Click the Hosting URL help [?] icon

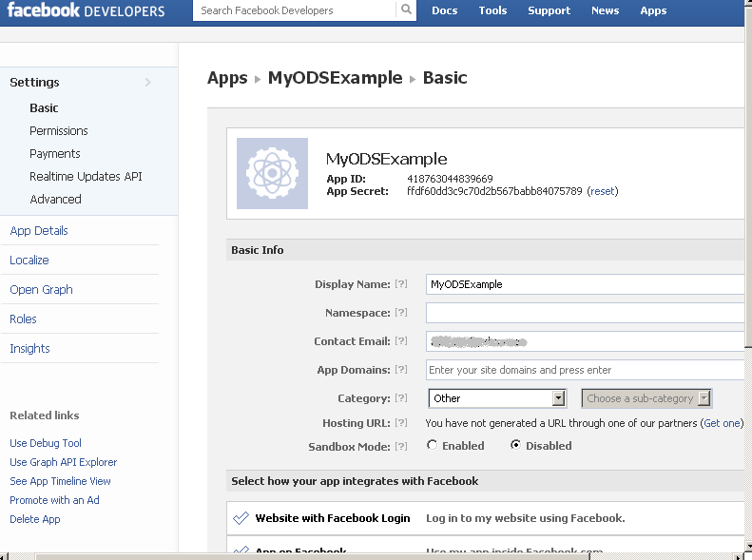(401, 423)
